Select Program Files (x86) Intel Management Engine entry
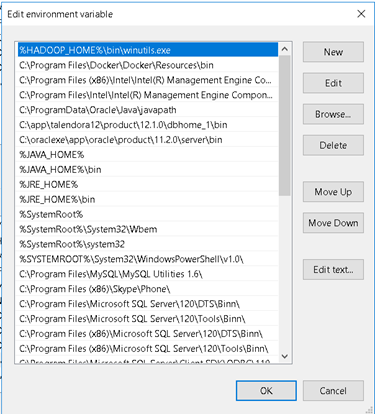The height and width of the screenshot is (418, 378). pyautogui.click(x=147, y=80)
